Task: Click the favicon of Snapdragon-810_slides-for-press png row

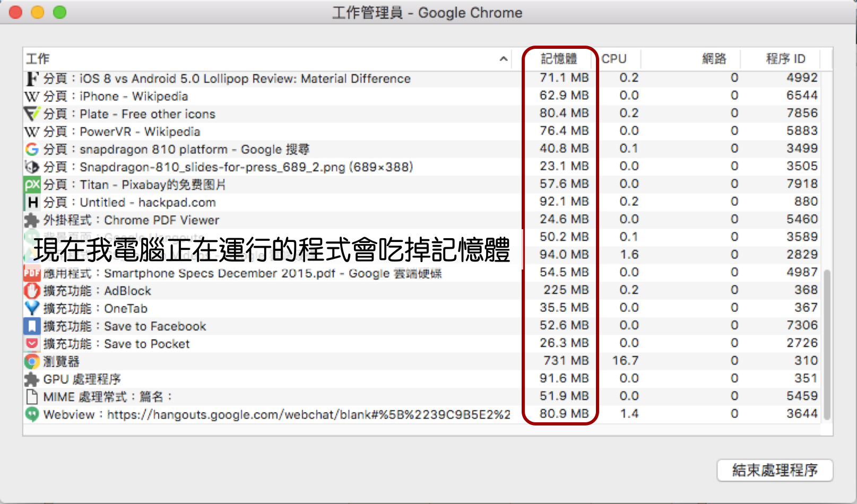Action: 32,167
